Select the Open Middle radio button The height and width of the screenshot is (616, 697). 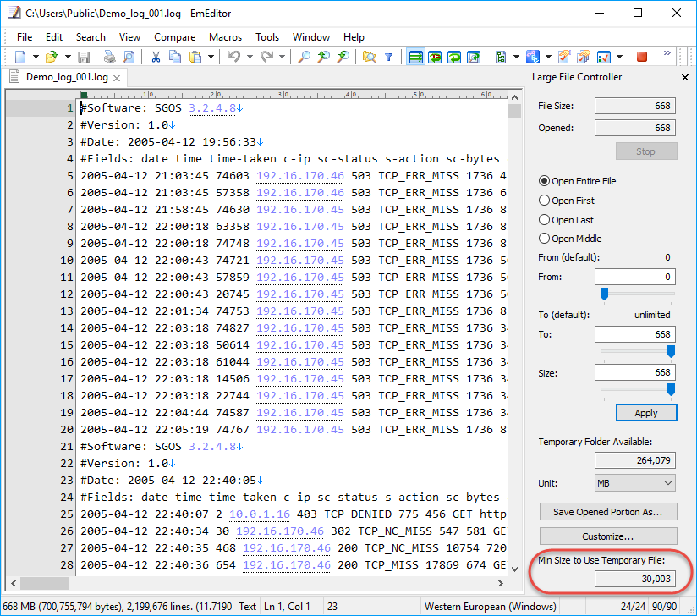click(544, 239)
